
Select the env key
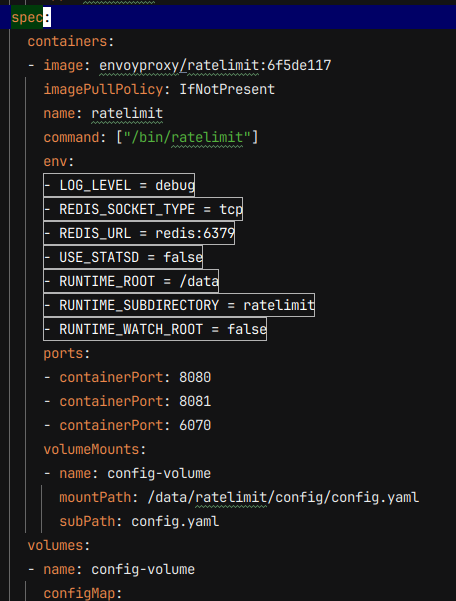coord(55,161)
